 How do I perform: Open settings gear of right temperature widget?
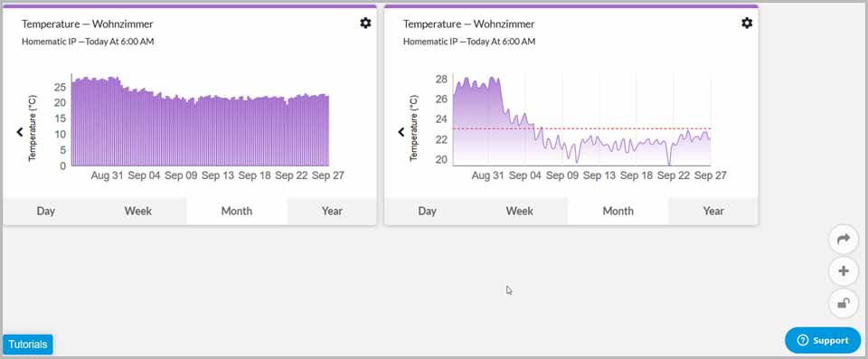pos(747,24)
